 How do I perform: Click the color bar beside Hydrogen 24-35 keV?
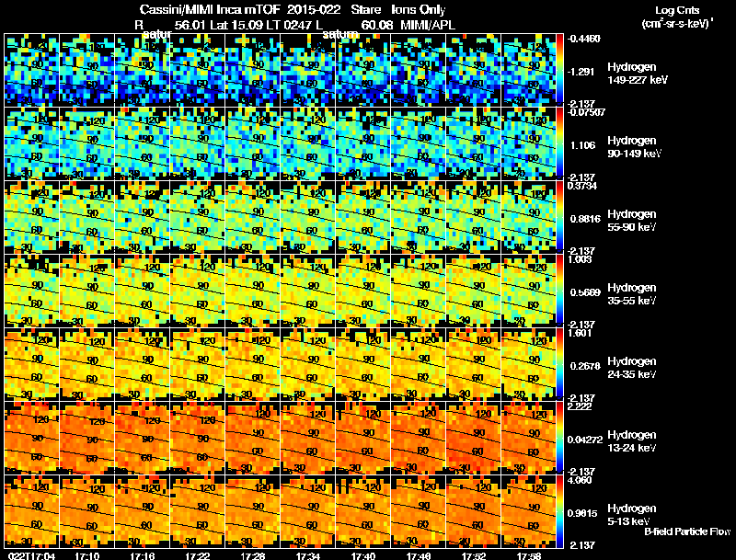point(559,364)
